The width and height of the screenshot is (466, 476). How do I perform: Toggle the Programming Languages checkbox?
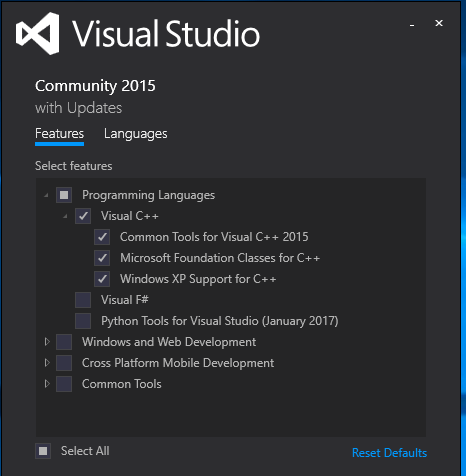point(64,195)
